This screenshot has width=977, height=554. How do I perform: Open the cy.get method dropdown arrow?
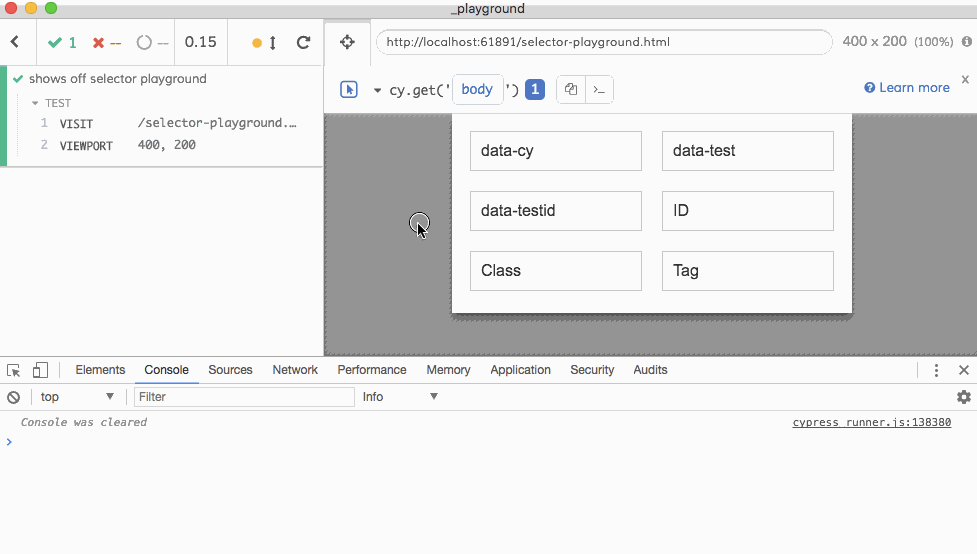[377, 90]
